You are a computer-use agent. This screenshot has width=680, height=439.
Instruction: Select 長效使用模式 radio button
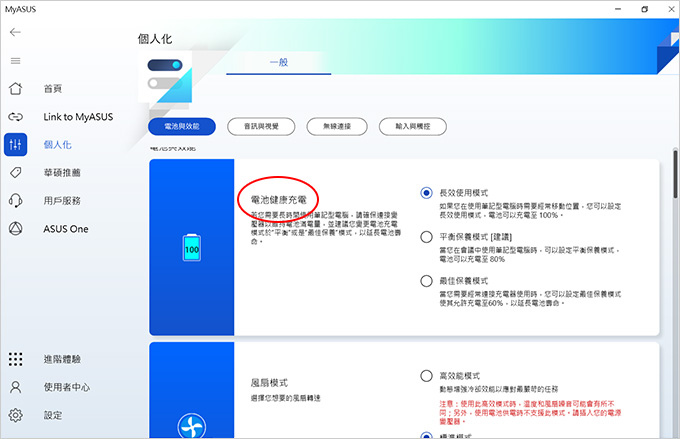426,193
